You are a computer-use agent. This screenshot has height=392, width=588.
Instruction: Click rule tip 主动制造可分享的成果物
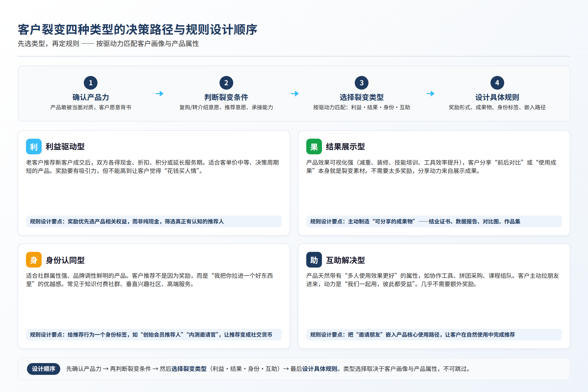434,221
